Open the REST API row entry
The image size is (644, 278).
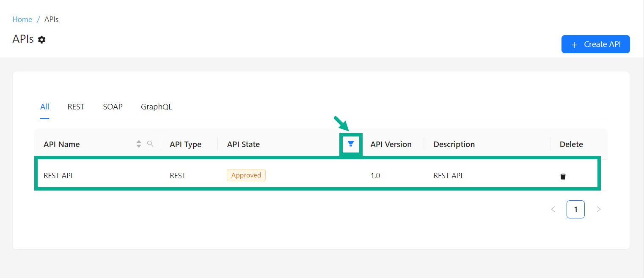click(x=58, y=175)
